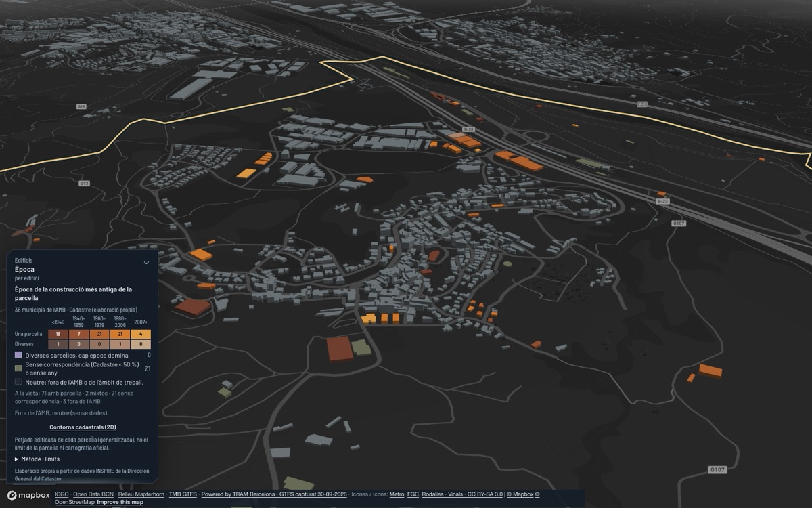The width and height of the screenshot is (812, 508).
Task: Open the Open Data BCN link
Action: point(93,494)
